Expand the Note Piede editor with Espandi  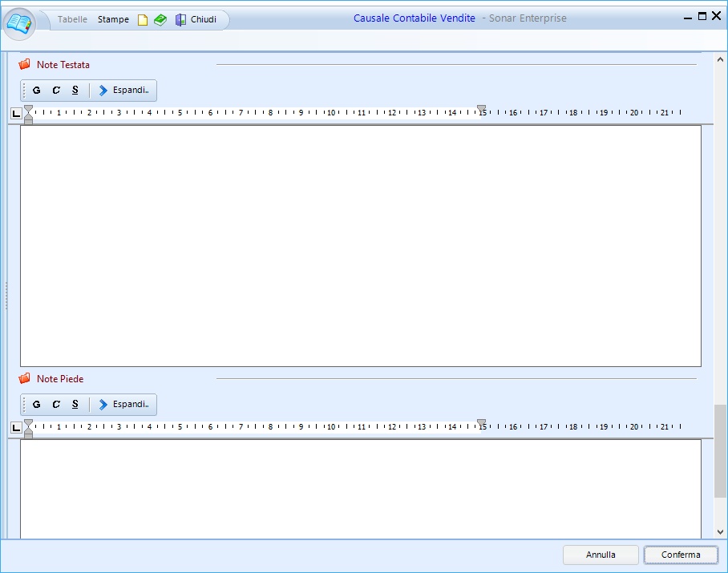click(124, 405)
